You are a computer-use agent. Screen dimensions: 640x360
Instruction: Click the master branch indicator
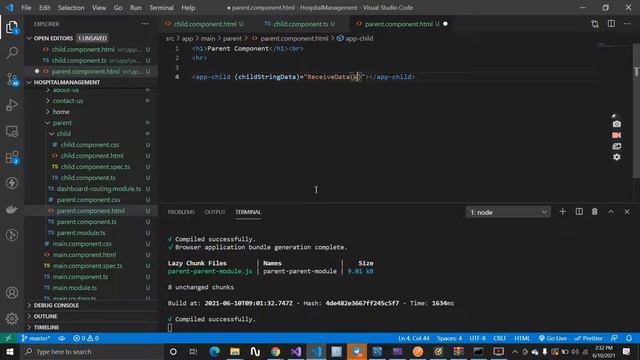pos(36,338)
